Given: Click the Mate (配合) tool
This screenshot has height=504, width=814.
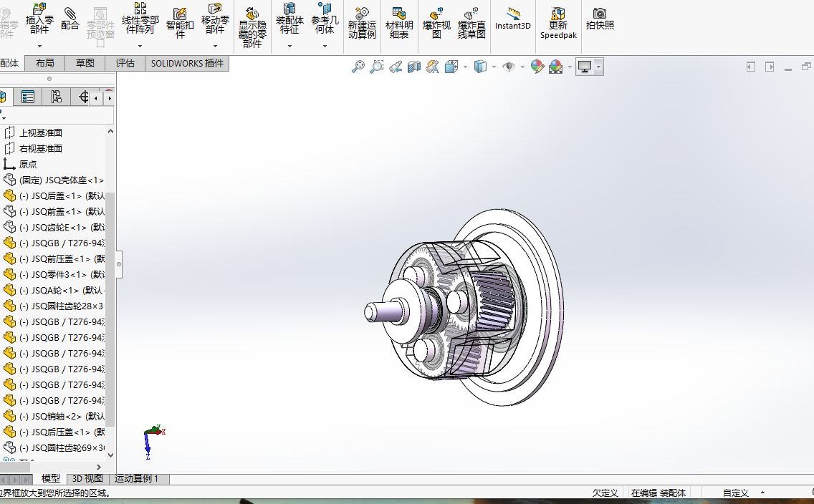Looking at the screenshot, I should click(x=70, y=19).
